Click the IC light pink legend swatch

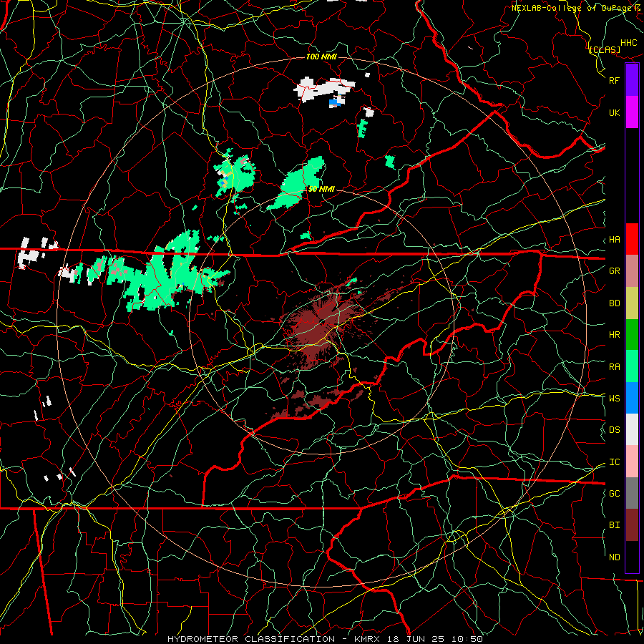[632, 462]
